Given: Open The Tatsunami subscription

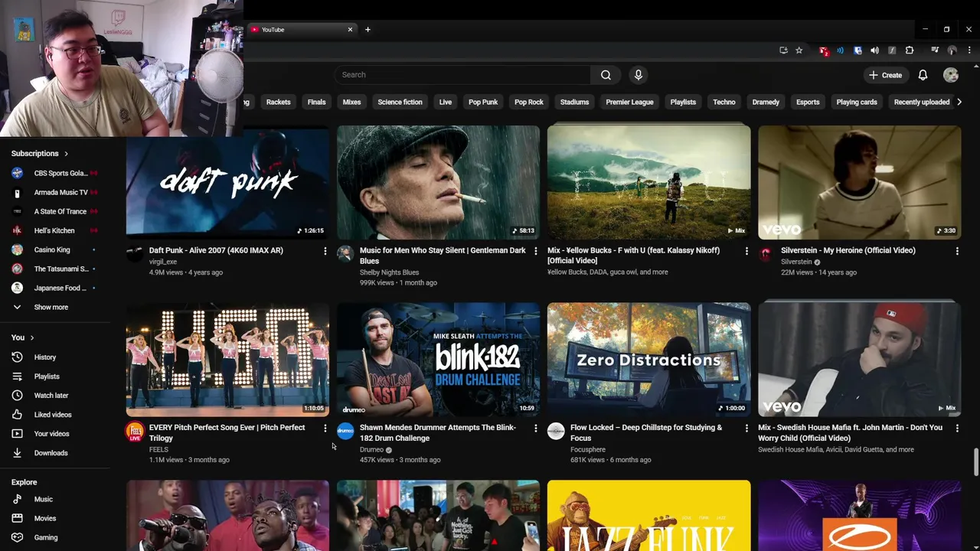Looking at the screenshot, I should click(x=54, y=269).
